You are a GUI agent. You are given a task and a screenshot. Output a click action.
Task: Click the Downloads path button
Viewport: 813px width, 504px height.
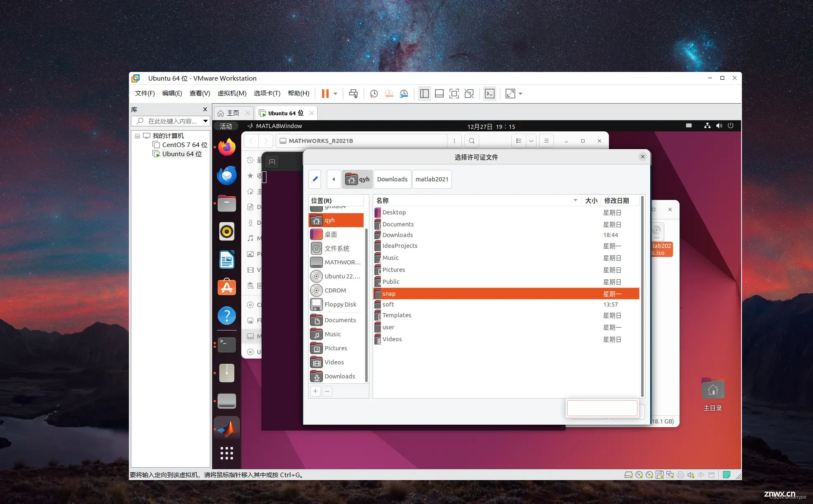(392, 179)
